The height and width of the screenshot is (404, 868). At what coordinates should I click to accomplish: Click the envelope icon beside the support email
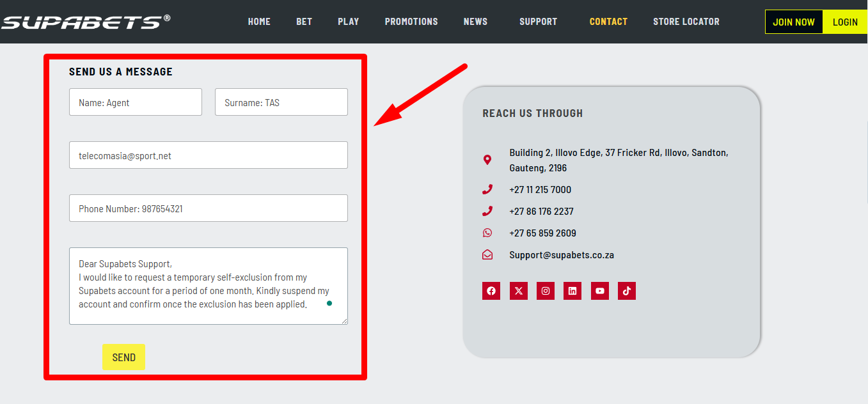pos(487,254)
